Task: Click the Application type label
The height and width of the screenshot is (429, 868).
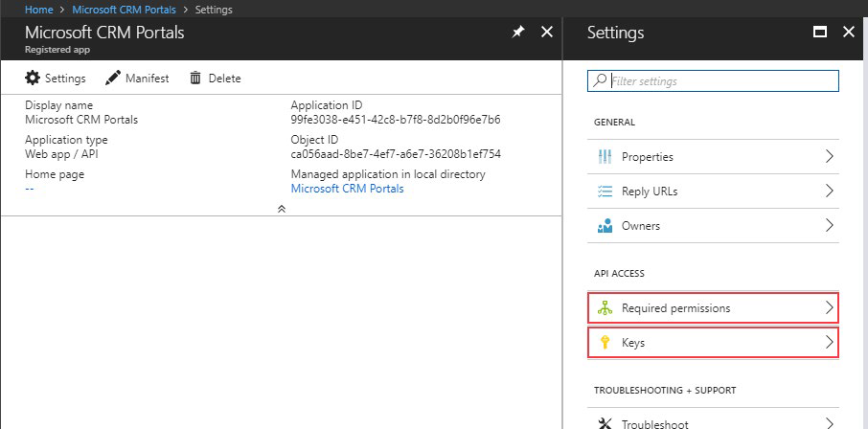Action: click(x=66, y=140)
